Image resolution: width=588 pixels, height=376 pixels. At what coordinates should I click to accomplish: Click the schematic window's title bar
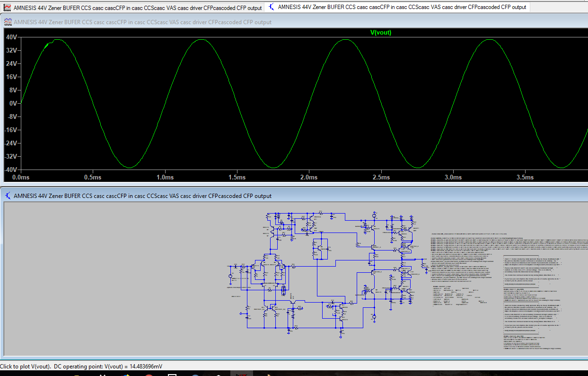[294, 196]
